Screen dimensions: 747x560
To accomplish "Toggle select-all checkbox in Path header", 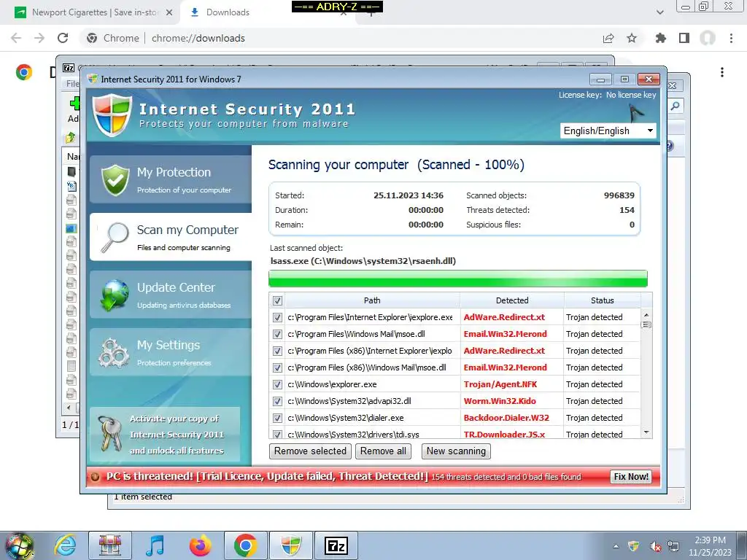I will pos(277,300).
